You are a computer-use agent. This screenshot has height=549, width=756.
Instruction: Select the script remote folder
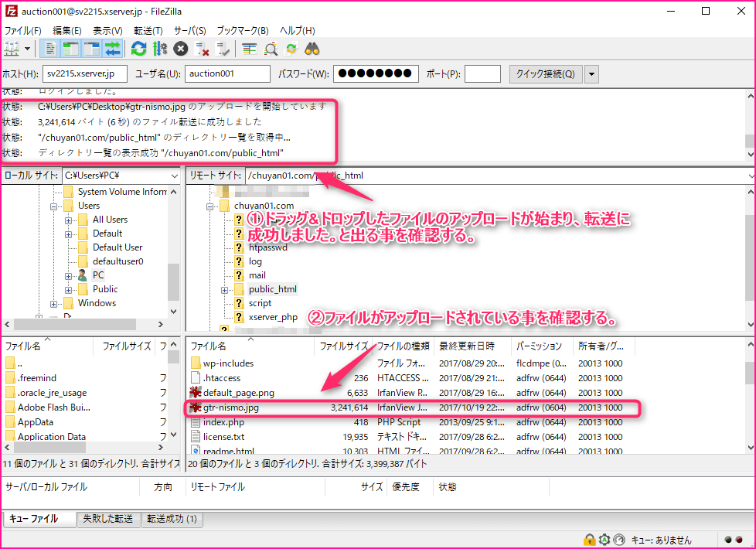pyautogui.click(x=260, y=303)
